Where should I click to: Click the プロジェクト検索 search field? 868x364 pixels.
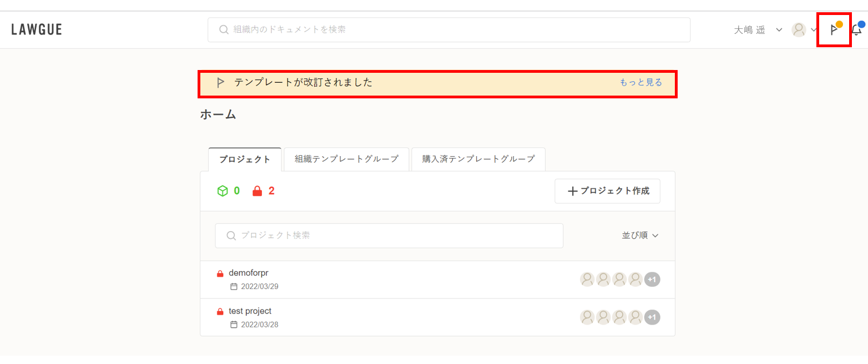click(x=388, y=236)
